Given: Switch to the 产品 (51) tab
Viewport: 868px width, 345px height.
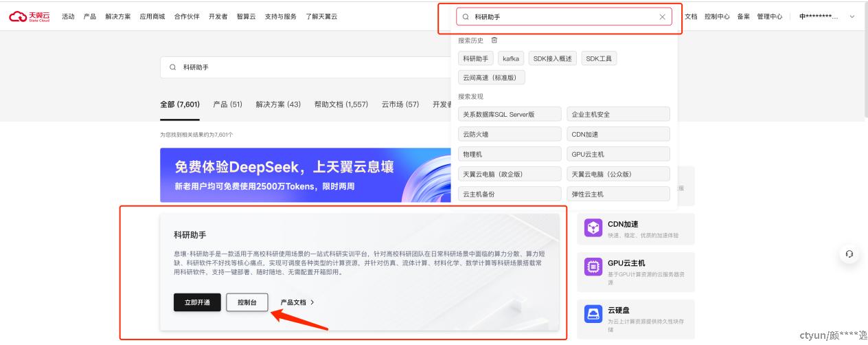Looking at the screenshot, I should tap(227, 104).
